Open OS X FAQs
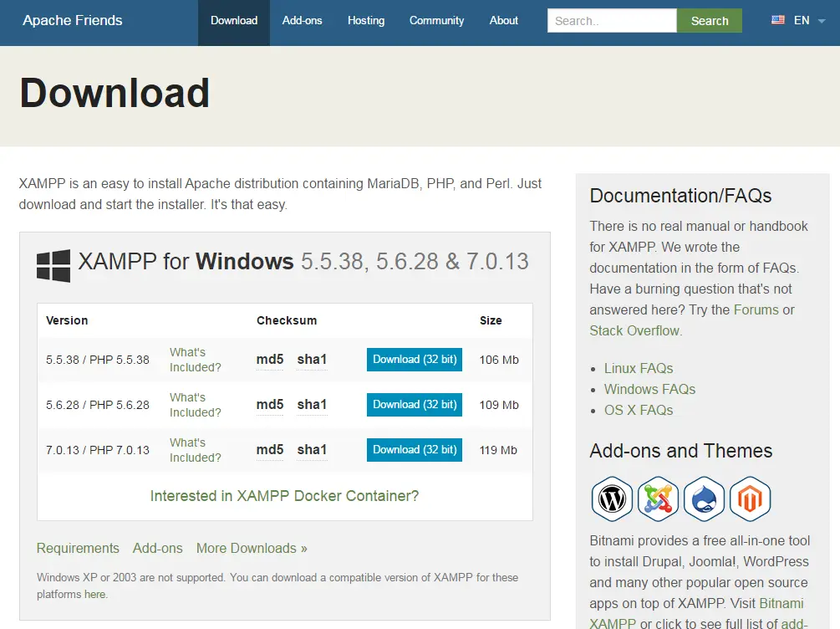 [639, 410]
